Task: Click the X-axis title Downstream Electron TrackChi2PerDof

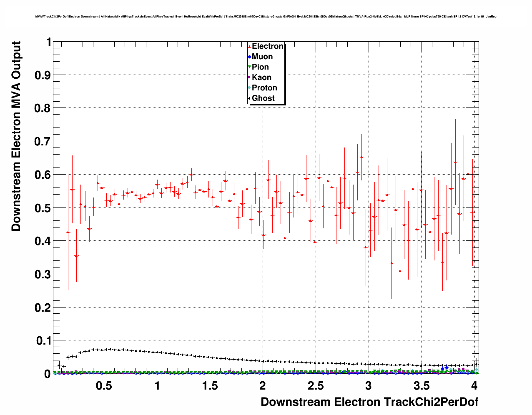Action: 369,402
